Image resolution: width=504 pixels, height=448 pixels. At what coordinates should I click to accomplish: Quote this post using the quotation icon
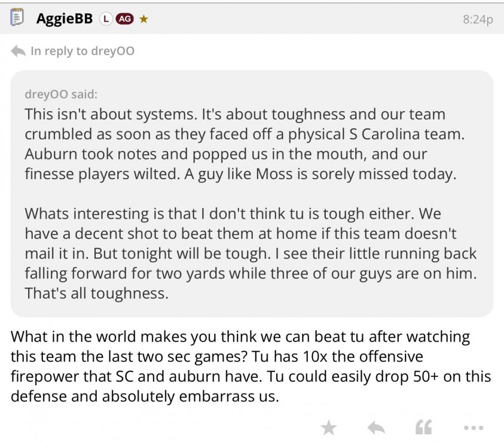[x=423, y=427]
